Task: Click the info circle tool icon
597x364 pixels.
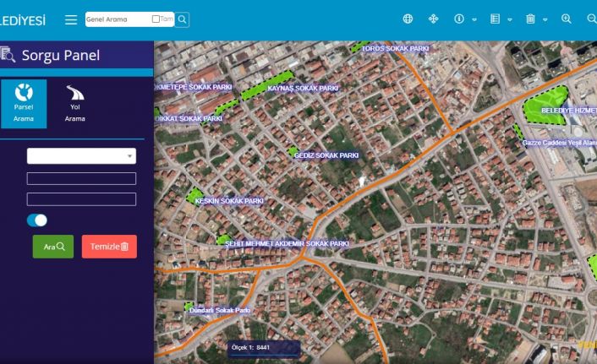Action: click(x=459, y=19)
